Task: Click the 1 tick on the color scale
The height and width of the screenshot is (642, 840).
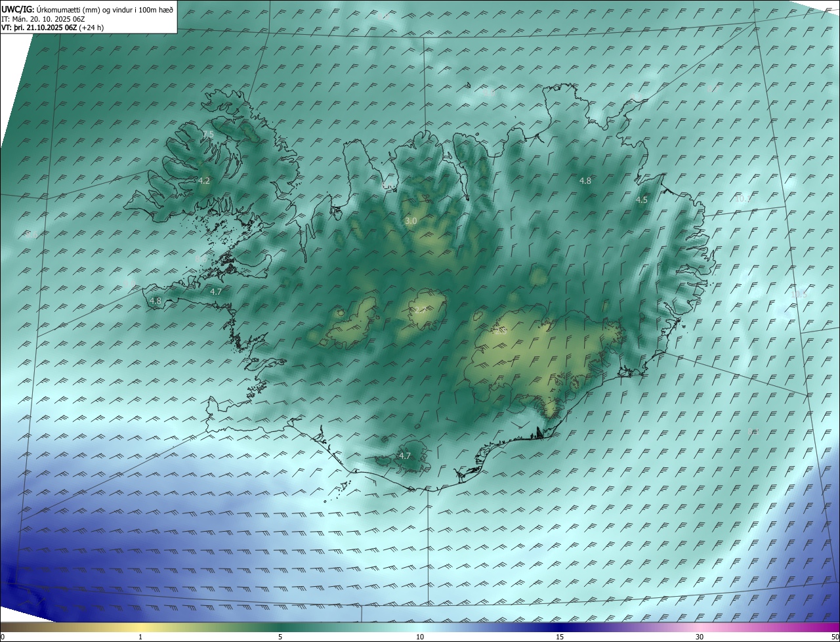Action: [x=140, y=637]
